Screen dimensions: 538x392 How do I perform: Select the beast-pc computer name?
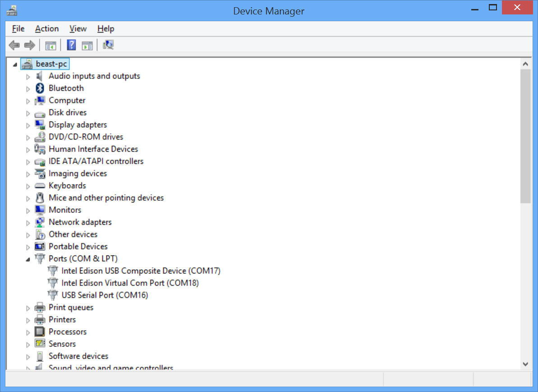[51, 64]
